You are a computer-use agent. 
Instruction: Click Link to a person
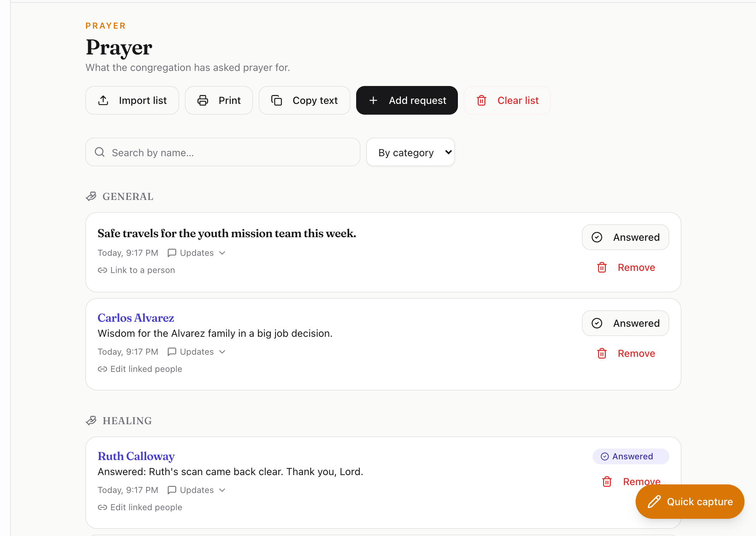coord(137,270)
